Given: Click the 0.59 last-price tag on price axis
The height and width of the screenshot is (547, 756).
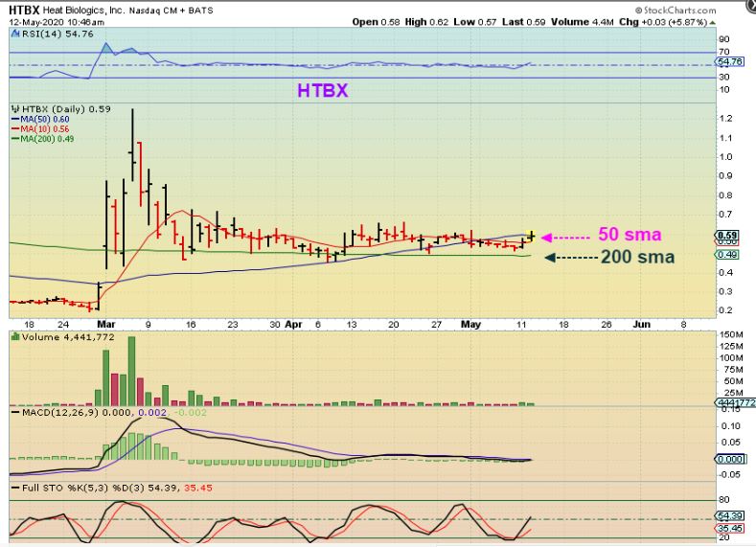Looking at the screenshot, I should [726, 236].
